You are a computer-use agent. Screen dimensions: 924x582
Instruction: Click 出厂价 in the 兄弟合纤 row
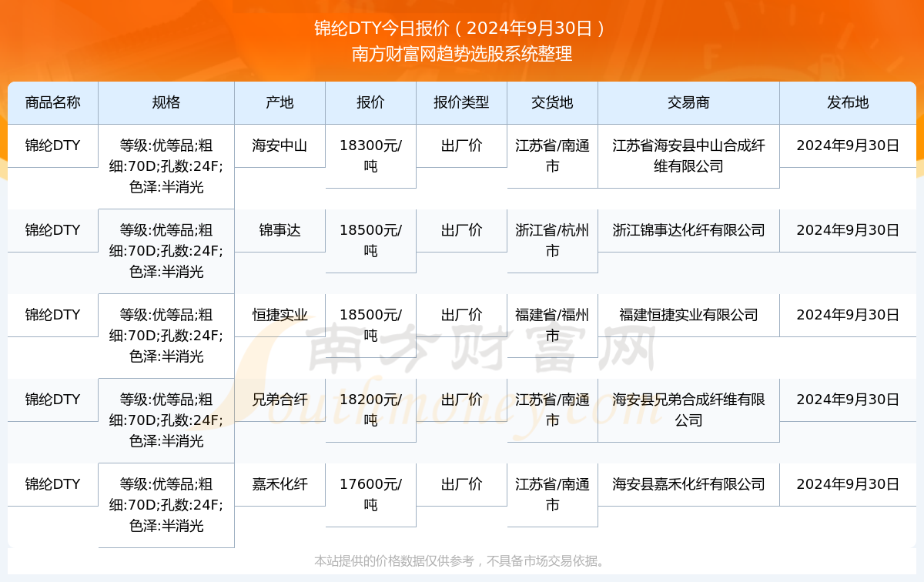pos(461,400)
